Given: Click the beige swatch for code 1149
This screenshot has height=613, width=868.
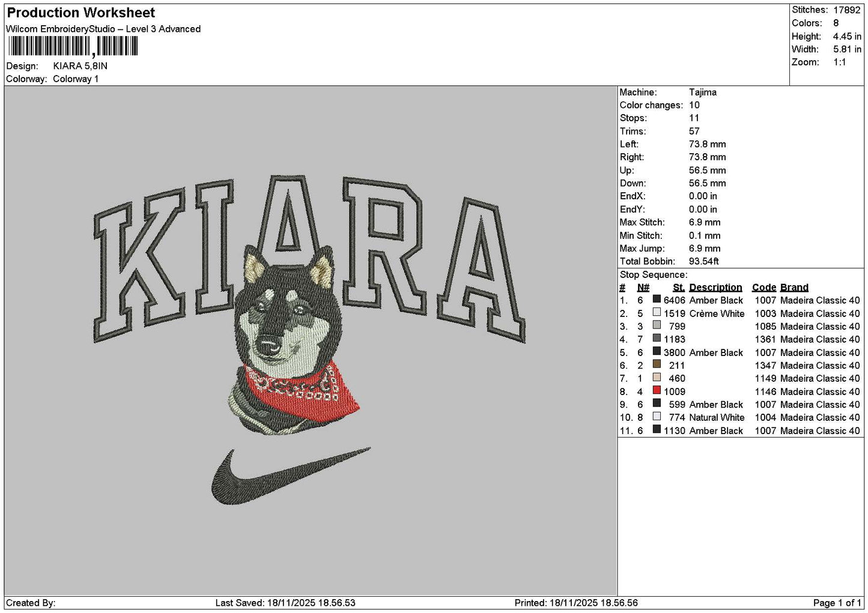Looking at the screenshot, I should (x=657, y=378).
